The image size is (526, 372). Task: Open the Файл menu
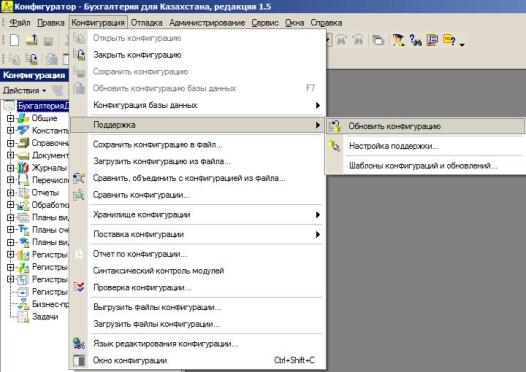20,22
